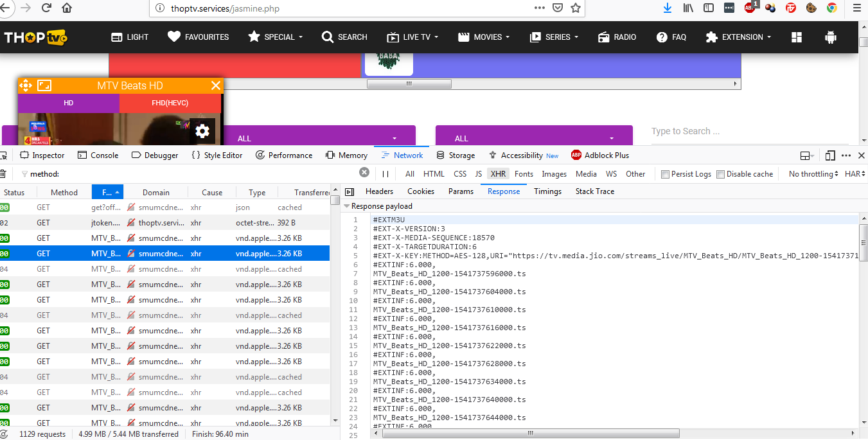Toggle the CSS request filter
The height and width of the screenshot is (440, 868).
pos(460,174)
